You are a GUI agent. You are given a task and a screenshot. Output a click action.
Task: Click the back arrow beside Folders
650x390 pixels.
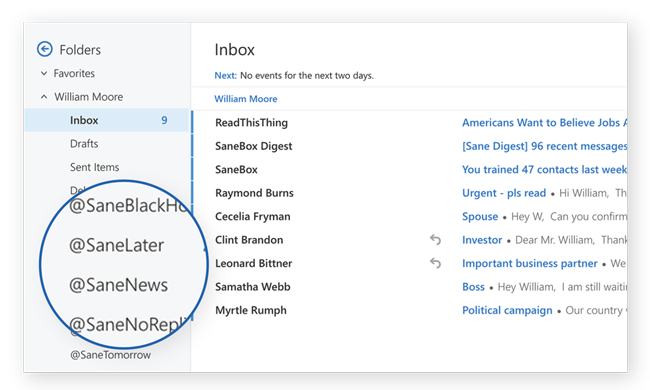[x=45, y=49]
